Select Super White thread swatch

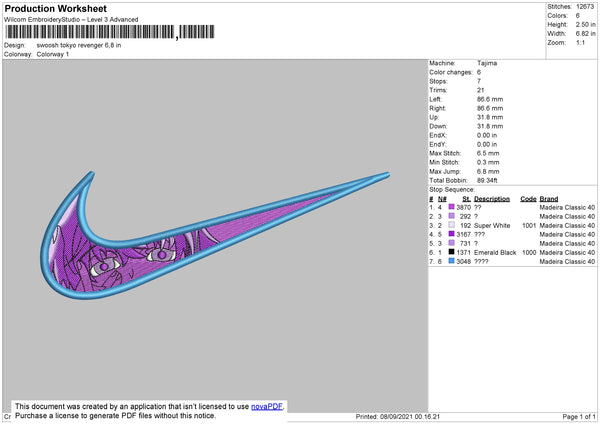[452, 225]
